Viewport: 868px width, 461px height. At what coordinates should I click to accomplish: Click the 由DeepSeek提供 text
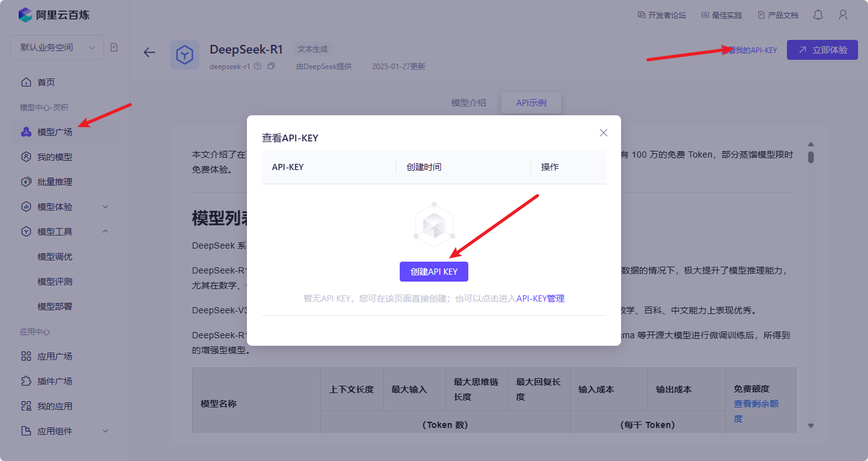tap(324, 66)
